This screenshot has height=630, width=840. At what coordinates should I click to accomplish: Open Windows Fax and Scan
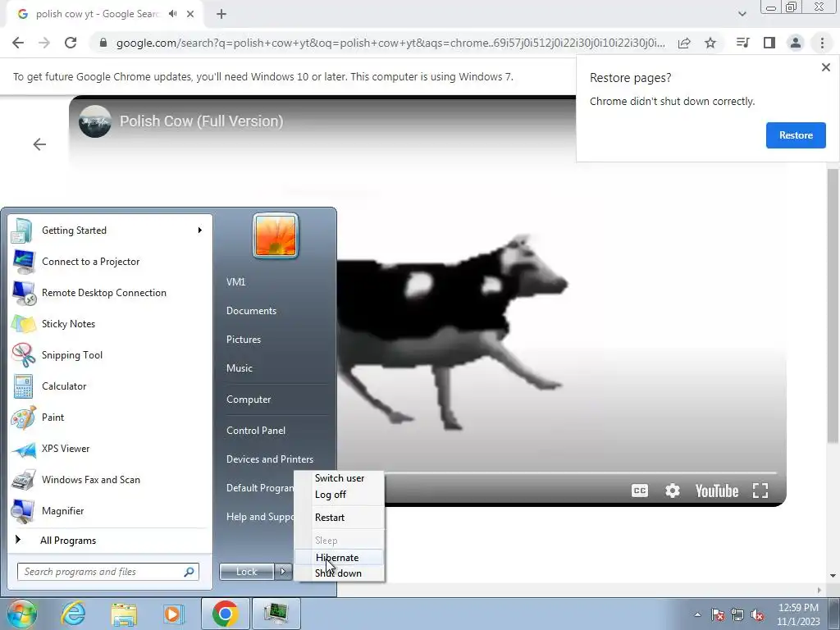(110, 479)
